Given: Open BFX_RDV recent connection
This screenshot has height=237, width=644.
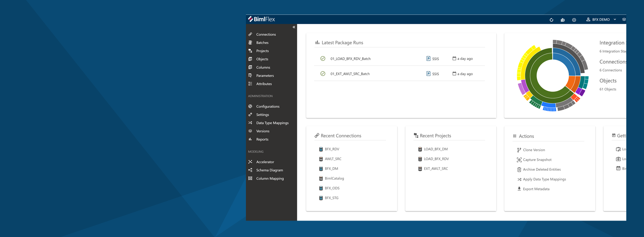Looking at the screenshot, I should 332,149.
